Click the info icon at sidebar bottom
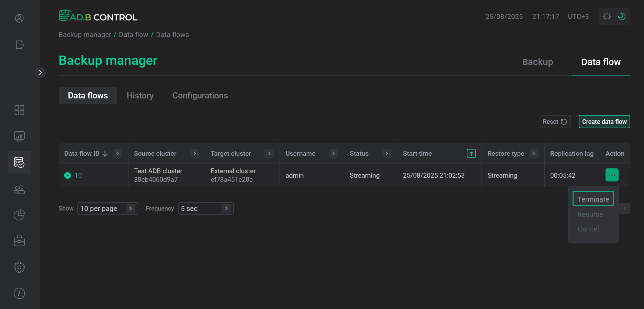Screen dimensions: 644x309 pyautogui.click(x=19, y=293)
